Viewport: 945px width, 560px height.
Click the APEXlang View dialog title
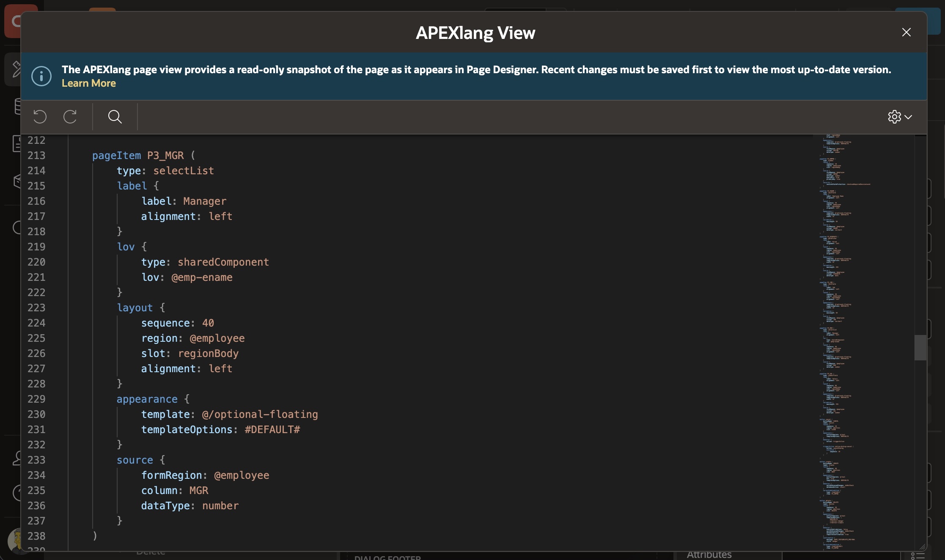pos(475,33)
